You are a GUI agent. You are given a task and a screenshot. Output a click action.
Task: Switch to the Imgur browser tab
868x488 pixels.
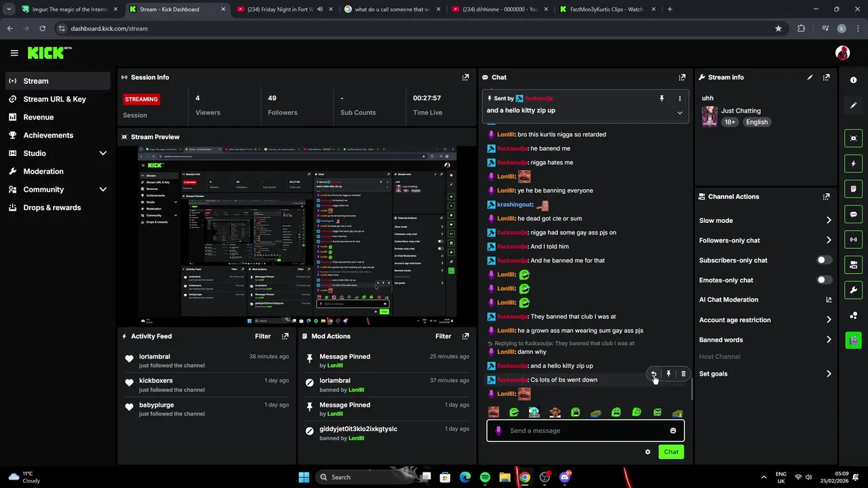point(68,9)
